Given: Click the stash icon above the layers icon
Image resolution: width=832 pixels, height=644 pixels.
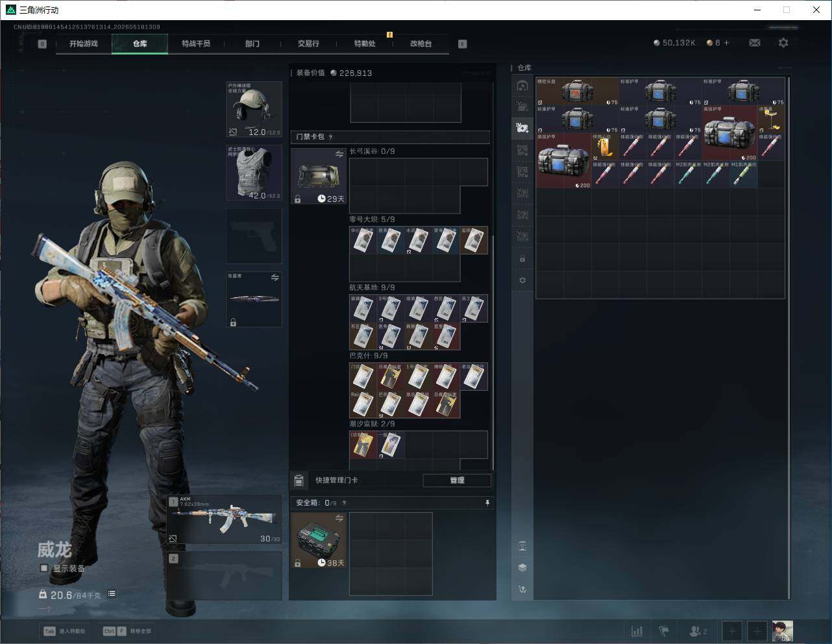Looking at the screenshot, I should coord(522,545).
